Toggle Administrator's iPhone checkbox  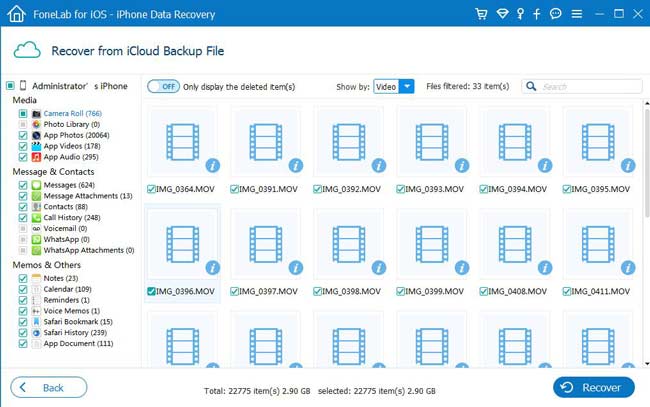[x=10, y=86]
